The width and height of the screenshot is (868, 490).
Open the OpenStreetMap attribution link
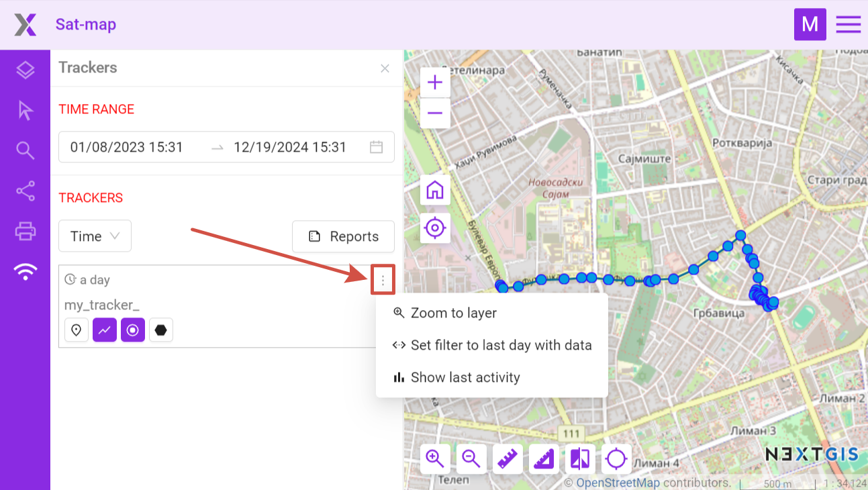click(x=618, y=483)
